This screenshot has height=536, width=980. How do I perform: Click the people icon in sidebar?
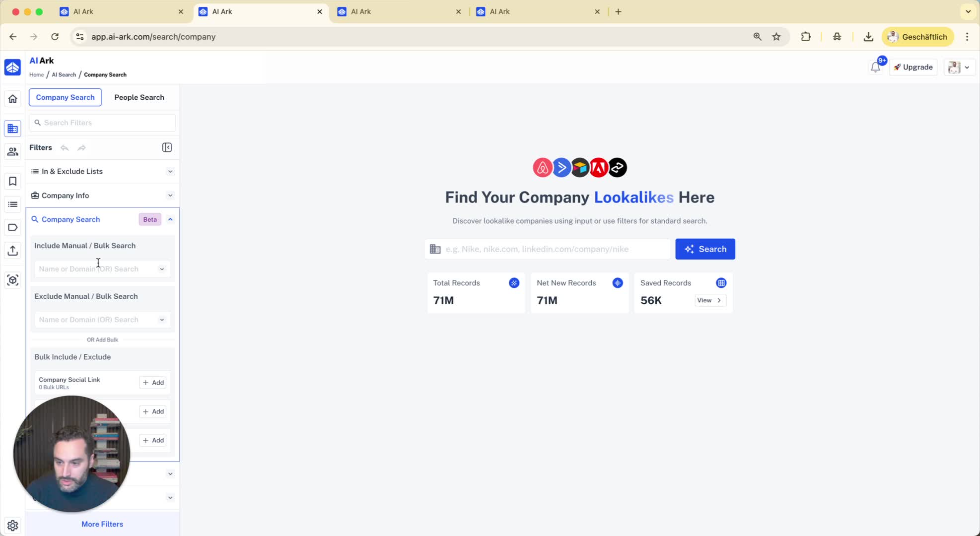[12, 151]
